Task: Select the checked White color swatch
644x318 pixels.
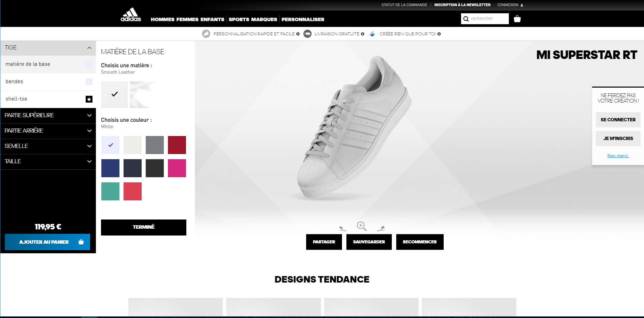Action: pyautogui.click(x=110, y=145)
